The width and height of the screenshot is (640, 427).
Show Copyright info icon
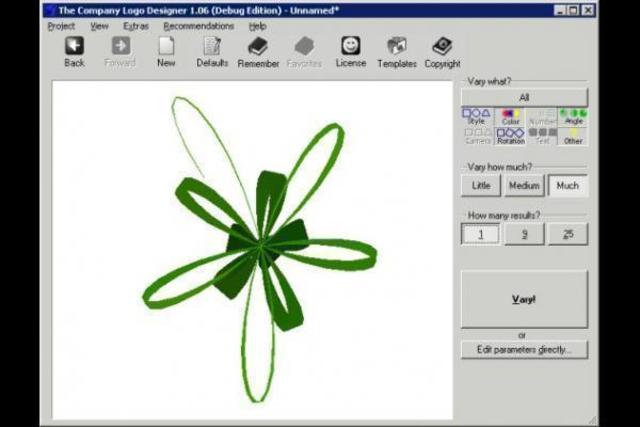tap(442, 51)
